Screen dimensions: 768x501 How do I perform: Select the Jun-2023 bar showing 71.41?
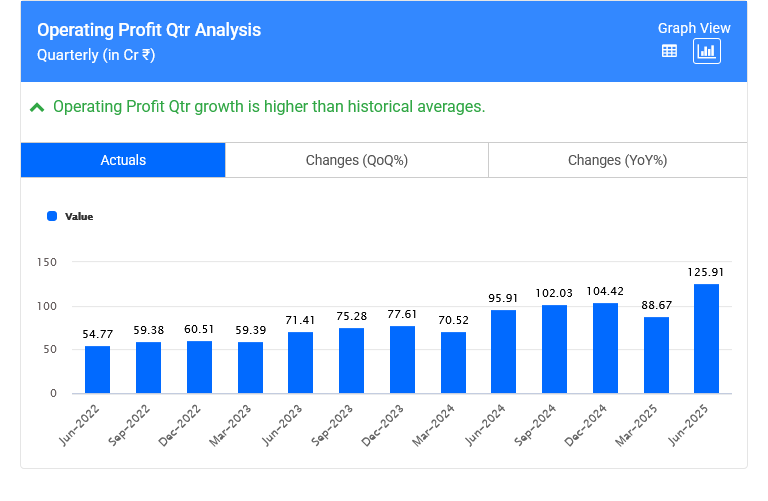[x=301, y=362]
